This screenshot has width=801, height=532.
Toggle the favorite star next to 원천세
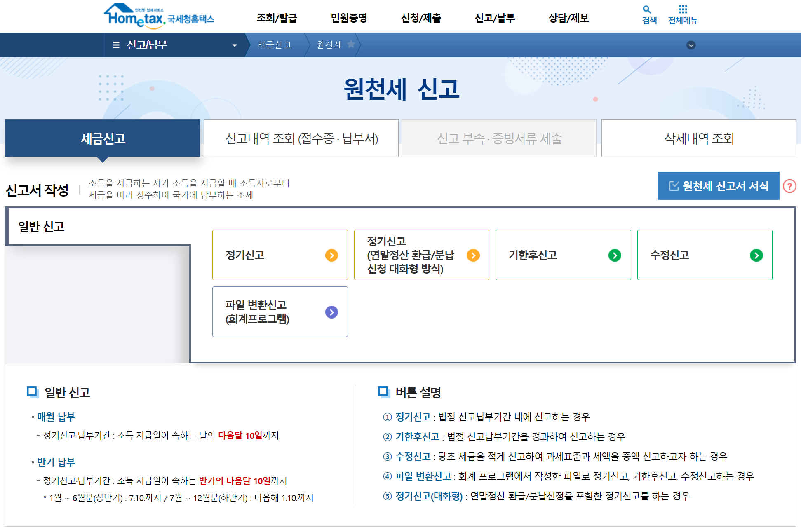click(x=351, y=44)
